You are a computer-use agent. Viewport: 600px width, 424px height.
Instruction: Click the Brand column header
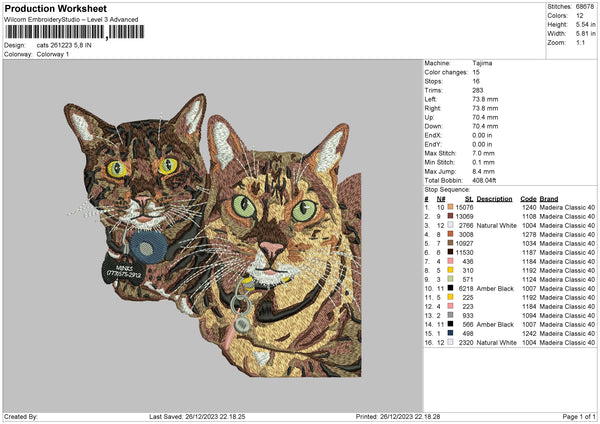click(x=555, y=198)
